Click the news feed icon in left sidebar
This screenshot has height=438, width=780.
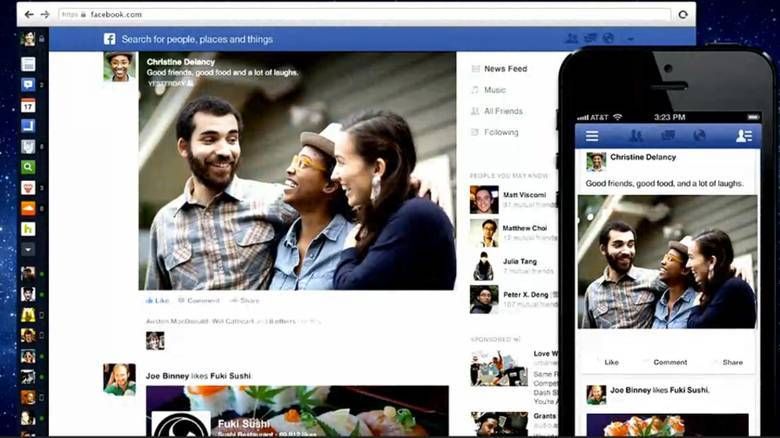click(x=28, y=64)
